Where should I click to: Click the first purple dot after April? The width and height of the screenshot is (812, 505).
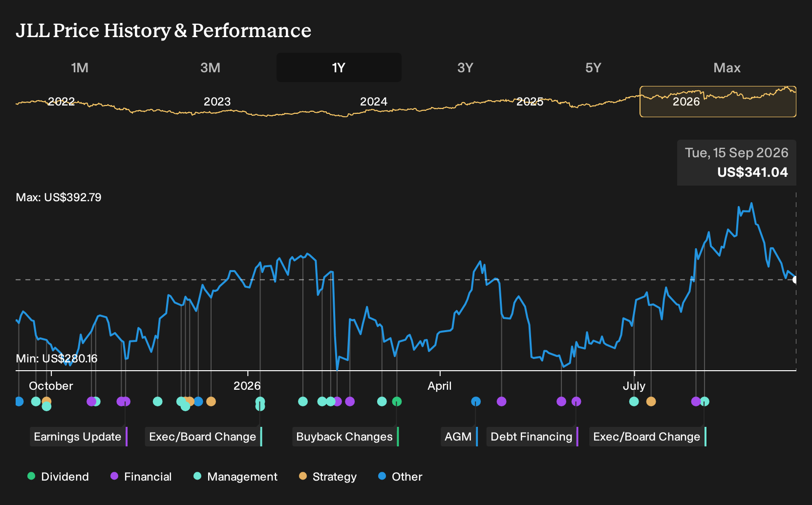(x=501, y=401)
